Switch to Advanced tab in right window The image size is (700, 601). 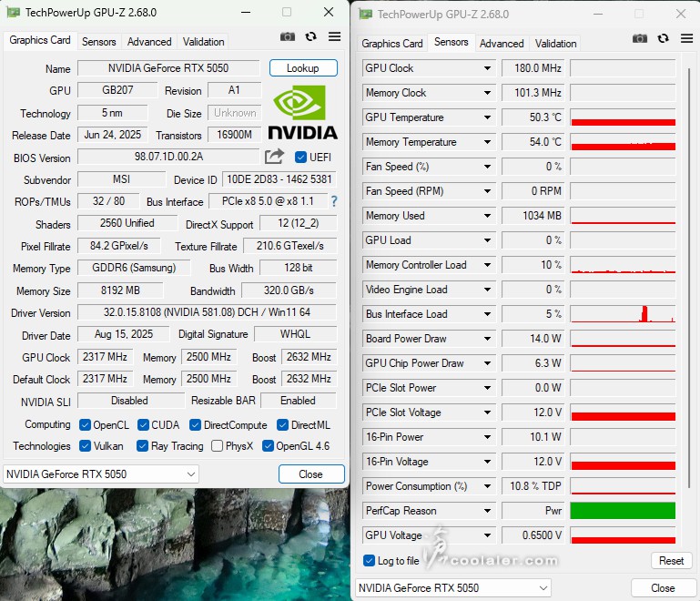coord(502,44)
